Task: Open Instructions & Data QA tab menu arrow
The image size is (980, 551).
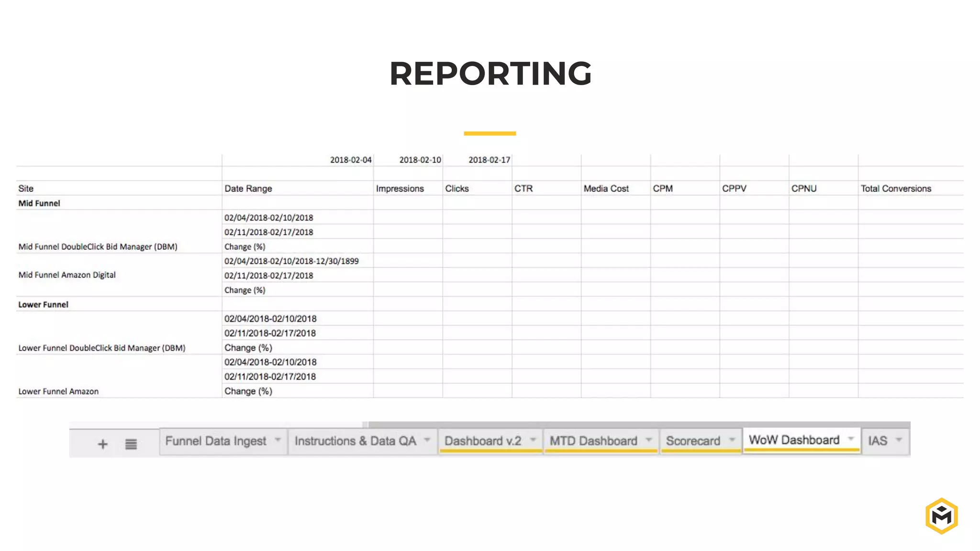Action: coord(427,440)
